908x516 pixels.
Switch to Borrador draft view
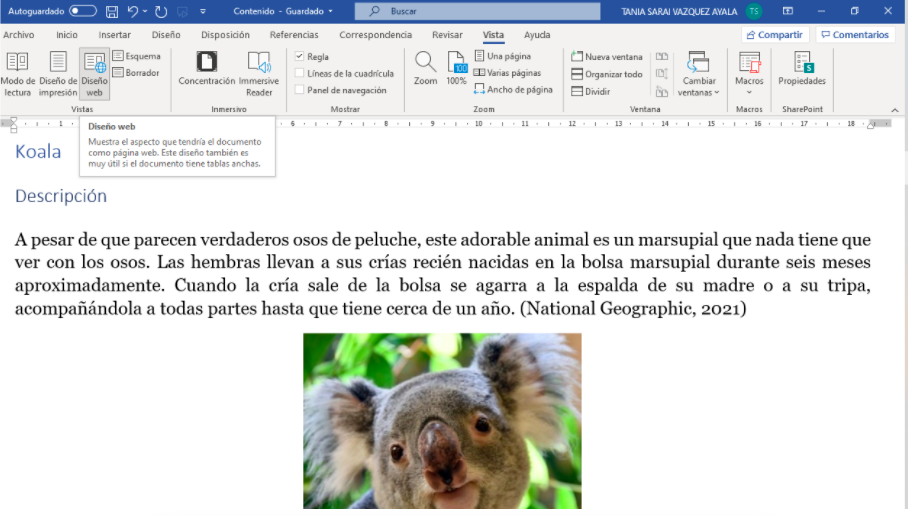136,72
